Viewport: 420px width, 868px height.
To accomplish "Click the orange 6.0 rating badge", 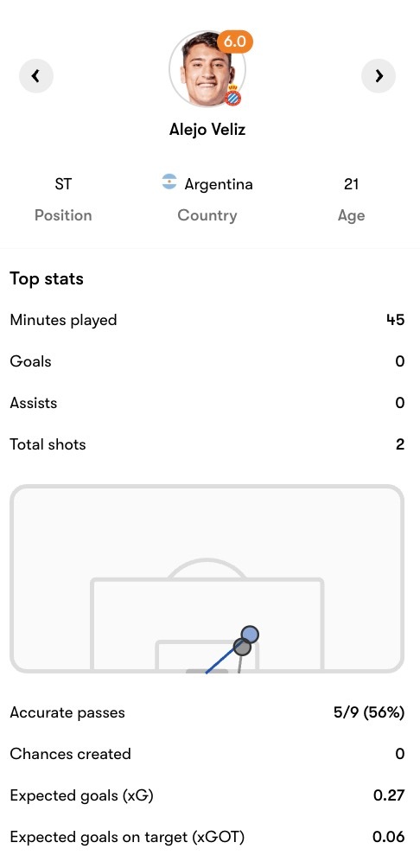I will (x=234, y=42).
